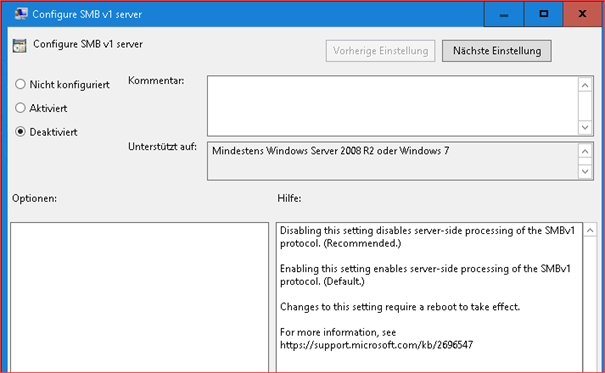Maximize the policy settings window
Image resolution: width=605 pixels, height=373 pixels.
[x=543, y=14]
